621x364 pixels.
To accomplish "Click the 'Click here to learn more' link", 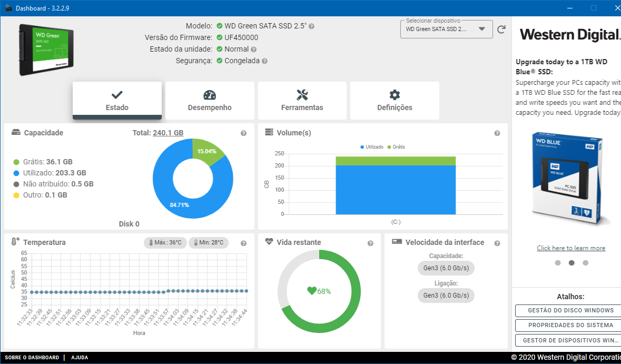I will click(571, 248).
